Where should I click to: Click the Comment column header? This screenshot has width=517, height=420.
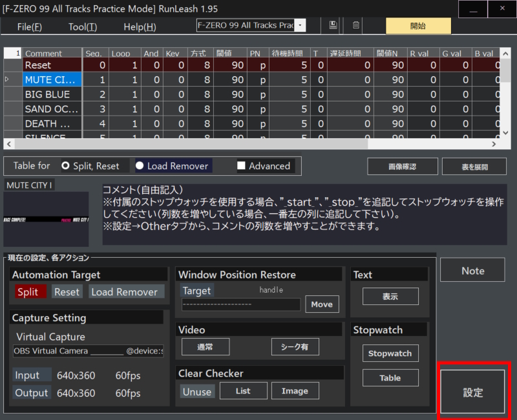pos(52,53)
